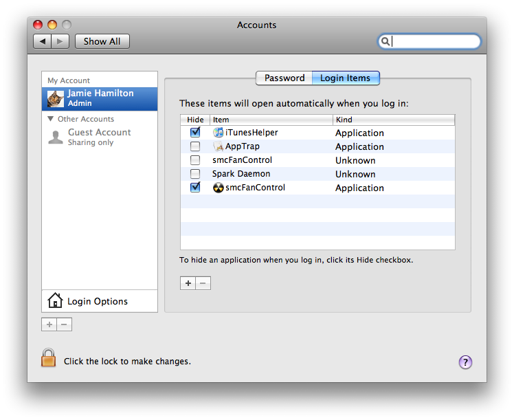Viewport: 514px width, 420px height.
Task: Add a login item with the plus button
Action: pyautogui.click(x=188, y=283)
